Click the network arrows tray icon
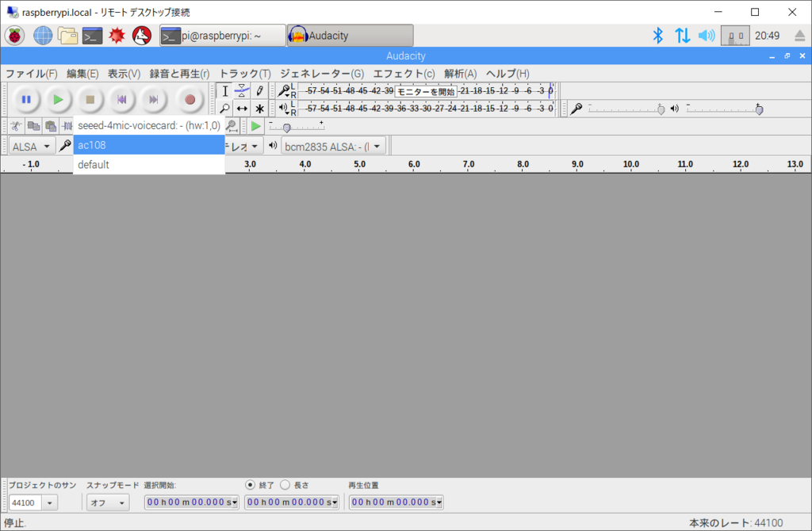 pos(682,36)
